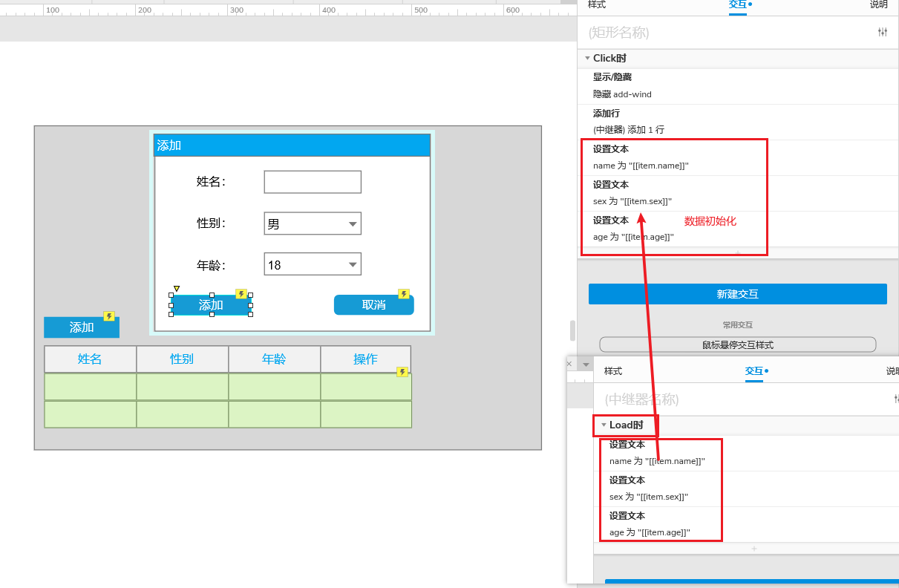Click the 姓名: label in dialog
899x588 pixels.
click(211, 182)
